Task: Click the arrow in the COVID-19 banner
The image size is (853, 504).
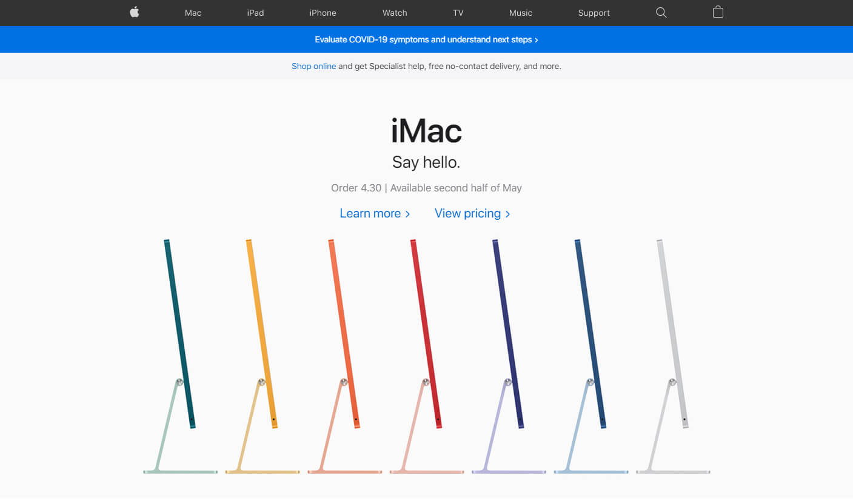Action: (536, 39)
